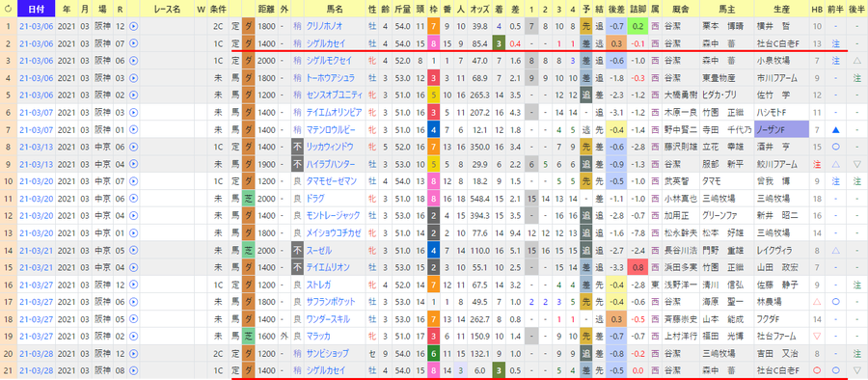The image size is (868, 380).
Task: Open the race icon in the マテンロウルビー row
Action: click(x=133, y=130)
